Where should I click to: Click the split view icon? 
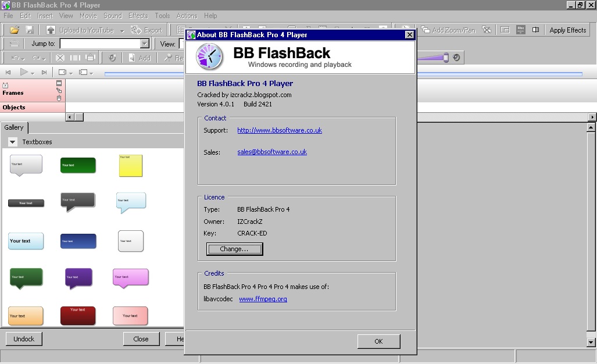click(x=535, y=30)
